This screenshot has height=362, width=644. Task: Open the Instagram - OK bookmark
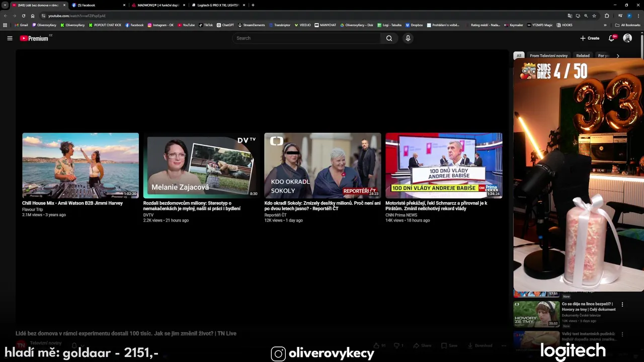(160, 25)
